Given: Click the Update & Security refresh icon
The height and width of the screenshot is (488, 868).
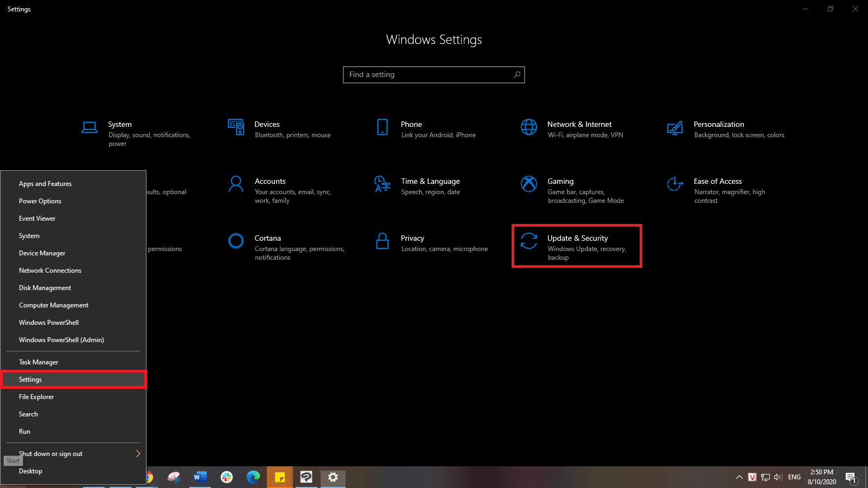Looking at the screenshot, I should click(x=529, y=241).
